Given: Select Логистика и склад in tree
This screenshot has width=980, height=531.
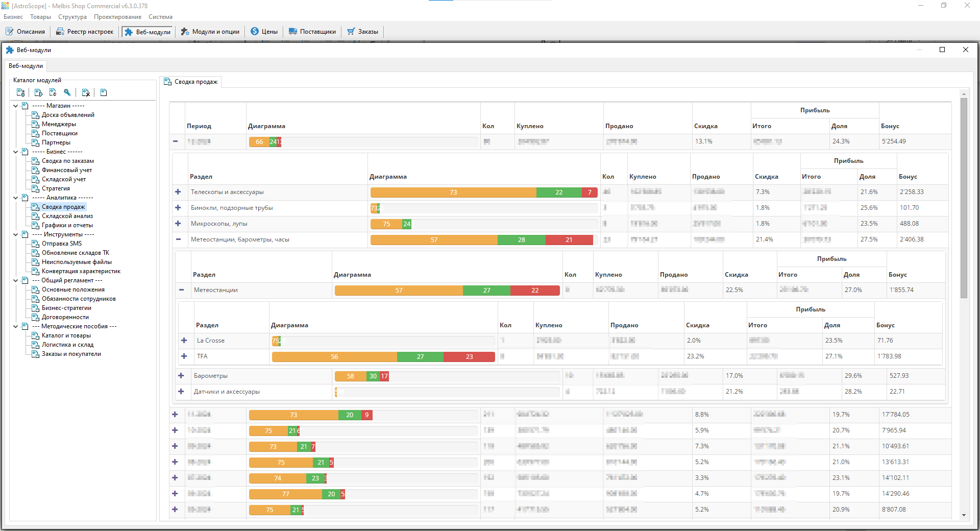Looking at the screenshot, I should pos(67,345).
